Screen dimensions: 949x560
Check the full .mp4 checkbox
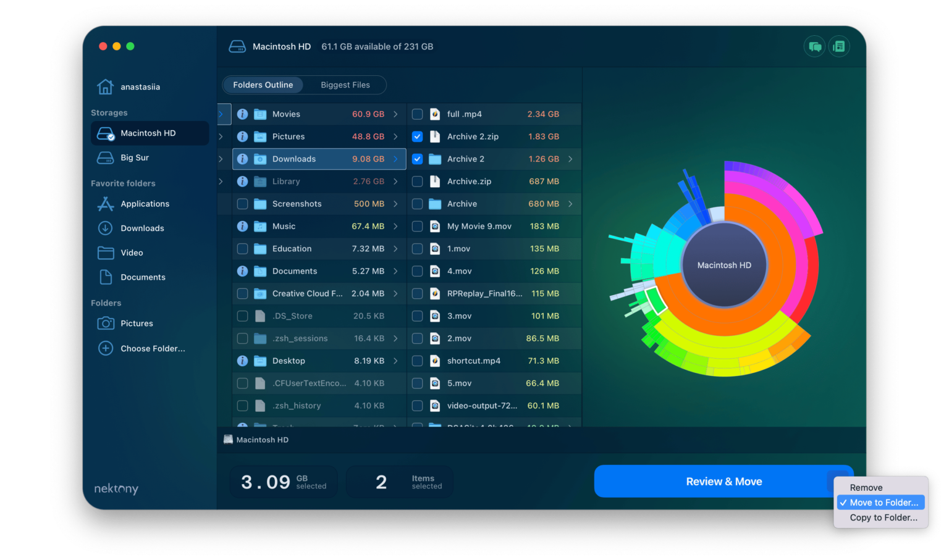point(418,114)
